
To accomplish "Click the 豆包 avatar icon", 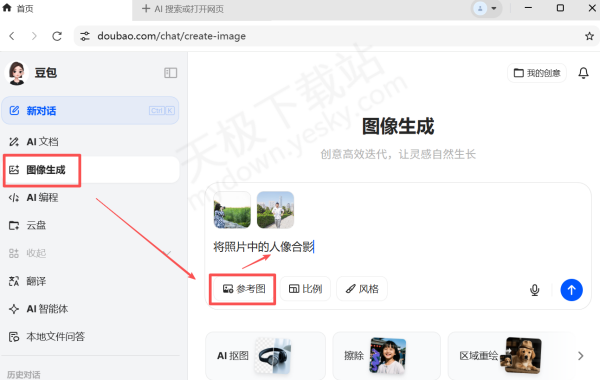I will (16, 73).
